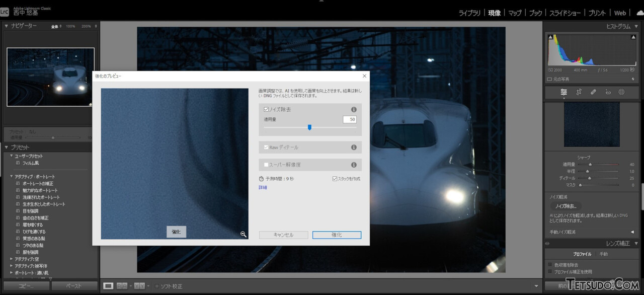
Task: Click the ノイズ除去 適用量 slider handle
Action: tap(309, 127)
